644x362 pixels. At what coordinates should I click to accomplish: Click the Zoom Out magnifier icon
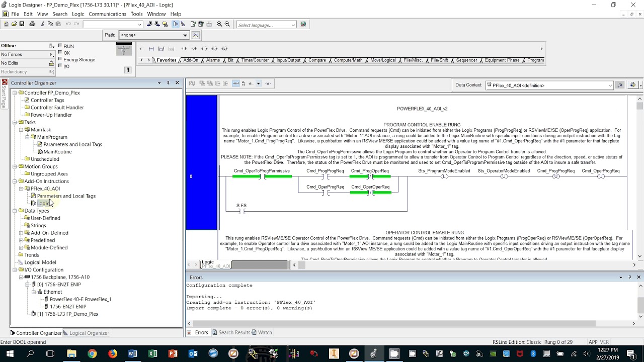(227, 24)
